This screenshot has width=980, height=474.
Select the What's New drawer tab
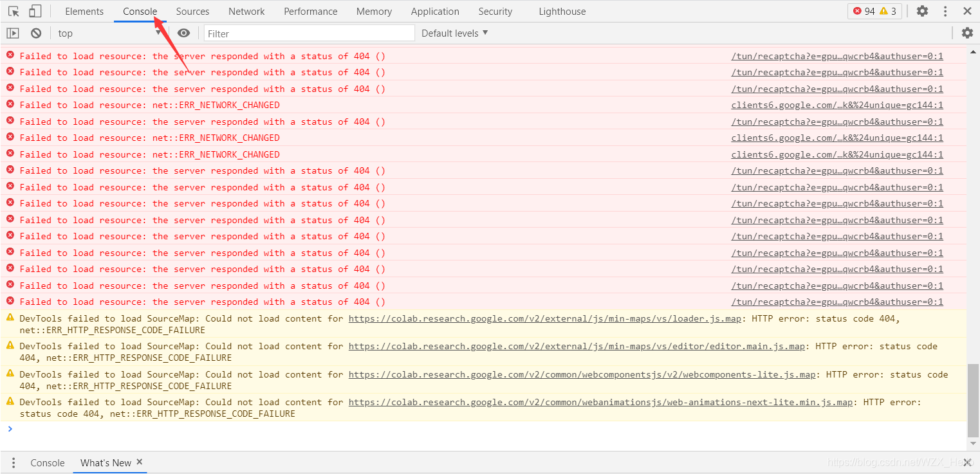point(105,462)
